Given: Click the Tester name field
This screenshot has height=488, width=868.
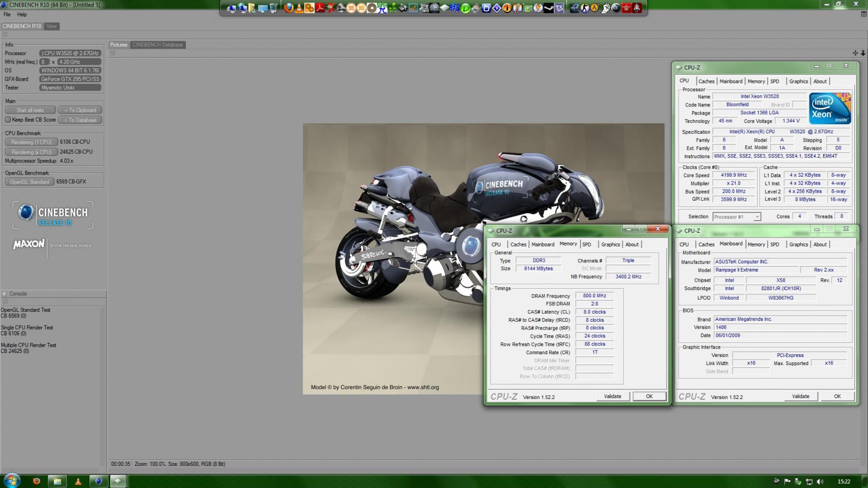Looking at the screenshot, I should pos(70,88).
